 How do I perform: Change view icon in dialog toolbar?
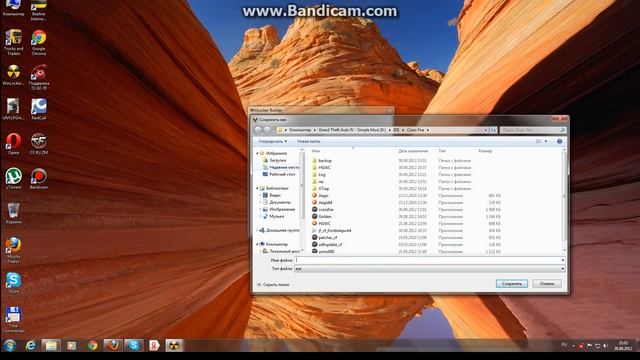[x=539, y=141]
